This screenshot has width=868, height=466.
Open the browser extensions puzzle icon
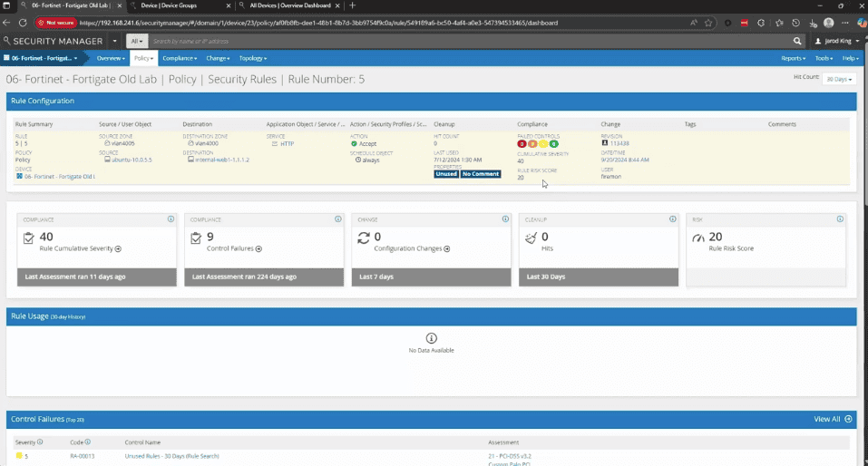[761, 23]
